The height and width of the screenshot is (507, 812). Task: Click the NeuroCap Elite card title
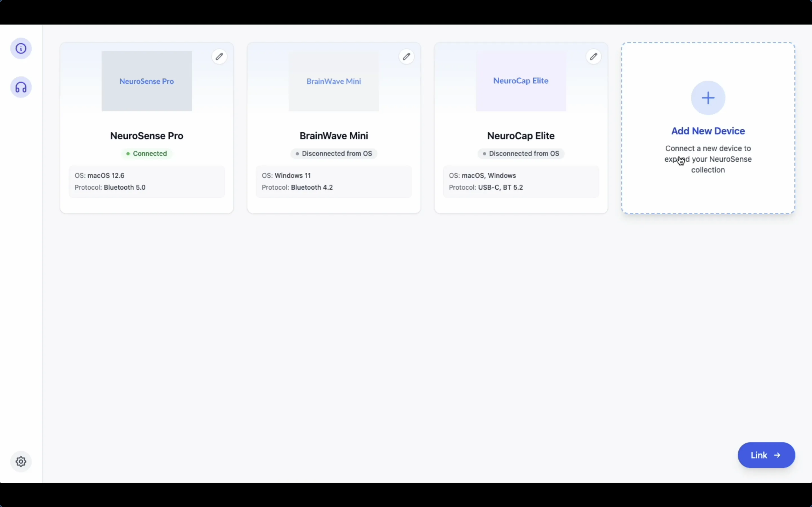(521, 136)
